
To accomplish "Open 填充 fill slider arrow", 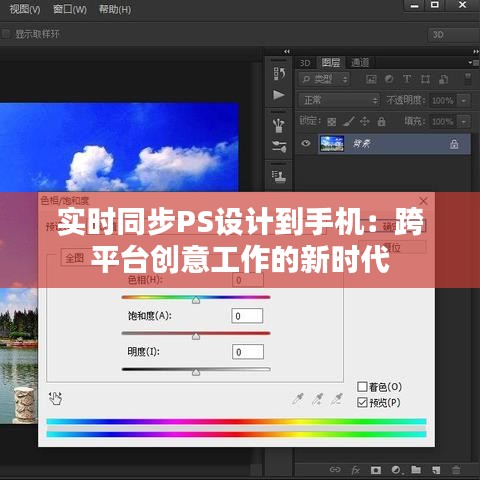I will (464, 122).
